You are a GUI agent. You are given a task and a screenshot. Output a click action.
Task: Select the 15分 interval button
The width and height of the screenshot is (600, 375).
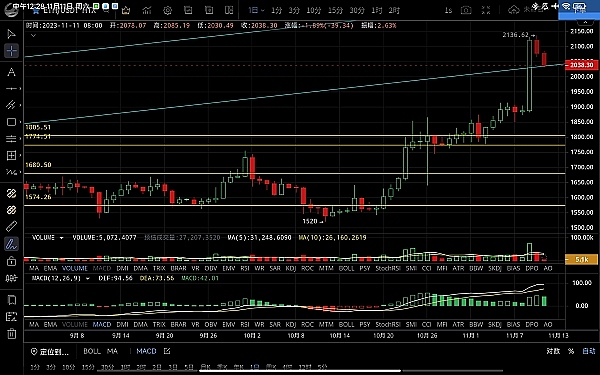[336, 10]
